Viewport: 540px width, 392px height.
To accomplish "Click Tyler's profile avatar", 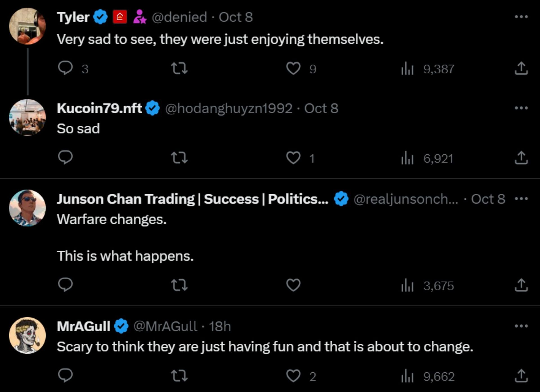I will point(27,26).
